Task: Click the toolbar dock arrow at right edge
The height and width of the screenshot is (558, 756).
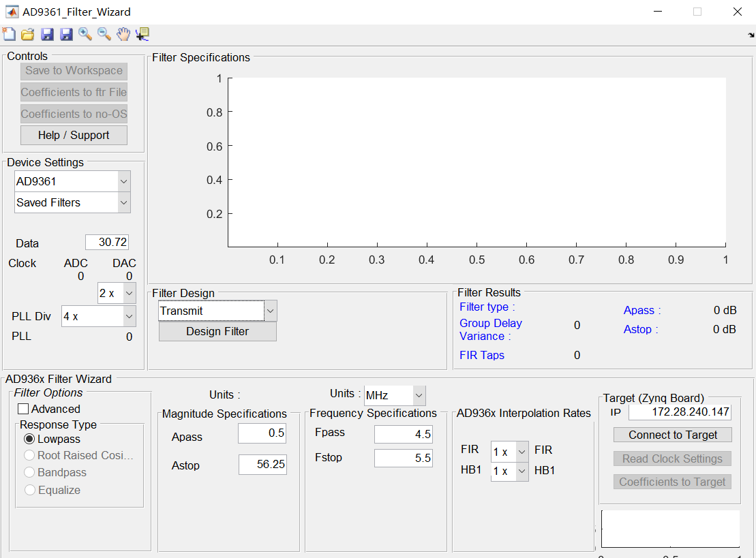Action: [x=751, y=35]
